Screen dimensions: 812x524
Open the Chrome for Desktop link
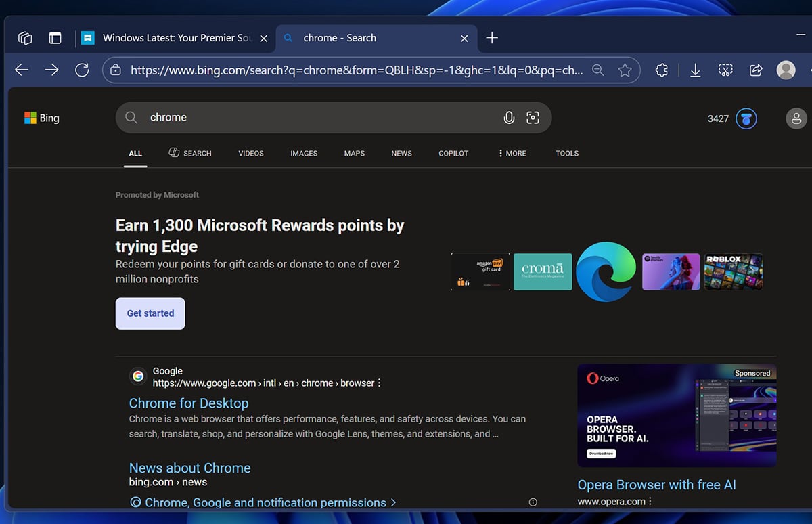pos(189,403)
